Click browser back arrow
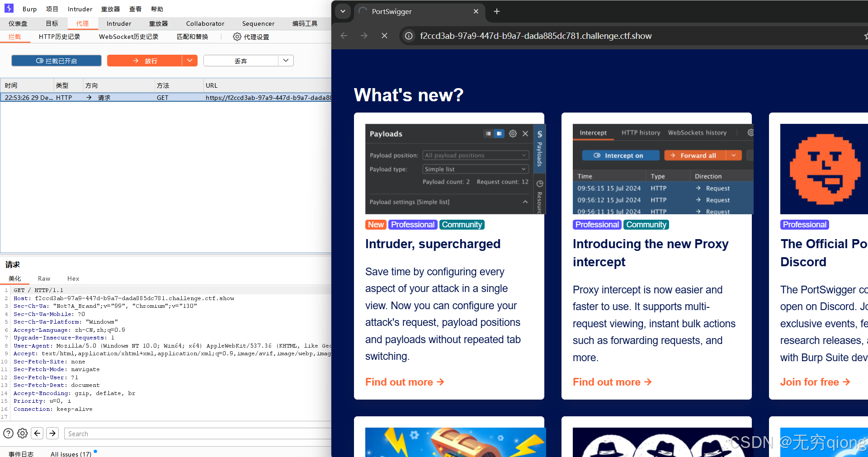Screen dimensions: 868x457 pyautogui.click(x=344, y=36)
